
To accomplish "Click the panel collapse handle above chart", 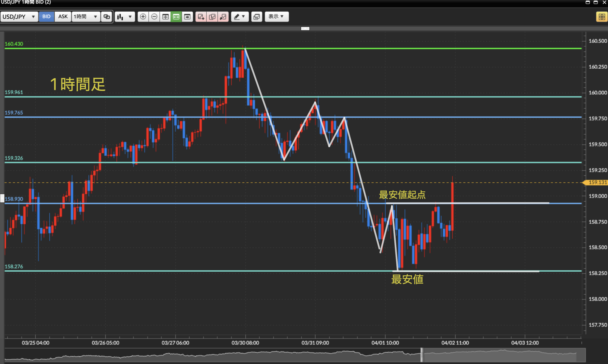I will point(305,28).
